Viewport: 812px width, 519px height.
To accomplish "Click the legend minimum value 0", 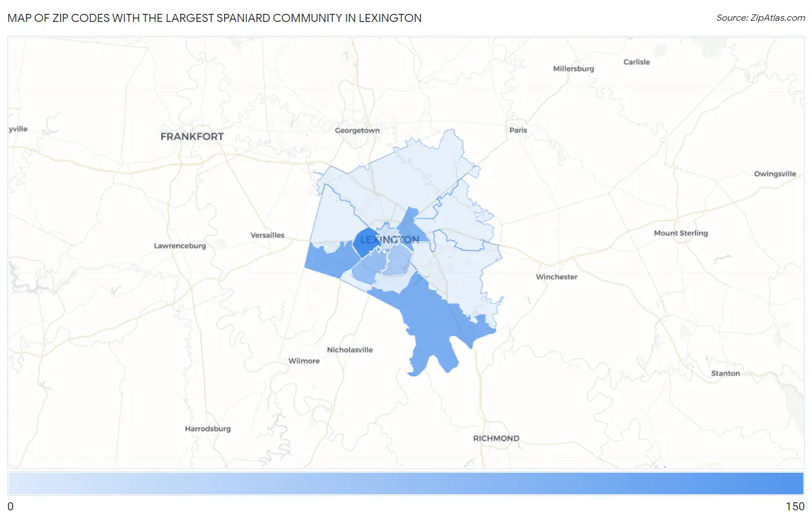I will (10, 506).
